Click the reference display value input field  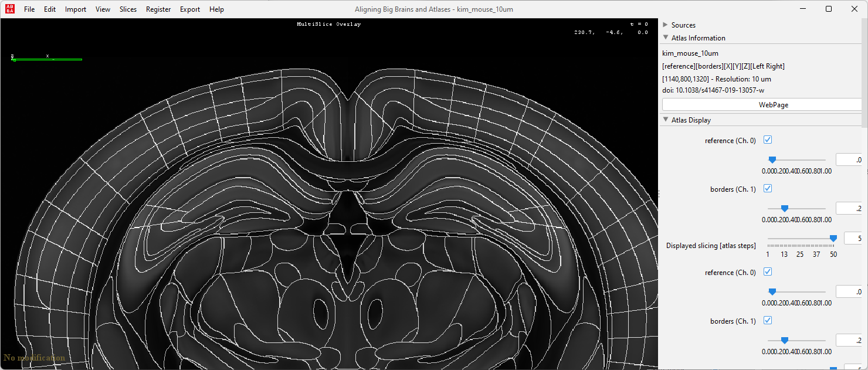(x=849, y=159)
